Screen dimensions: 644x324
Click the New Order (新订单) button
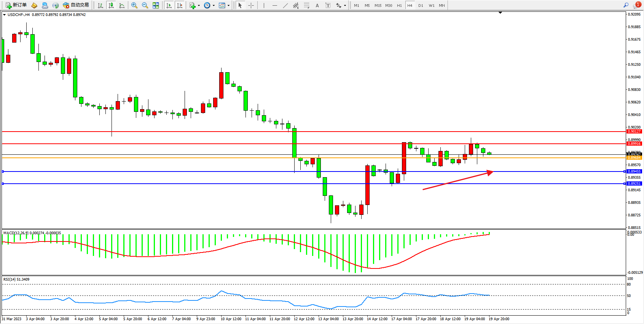pyautogui.click(x=16, y=5)
